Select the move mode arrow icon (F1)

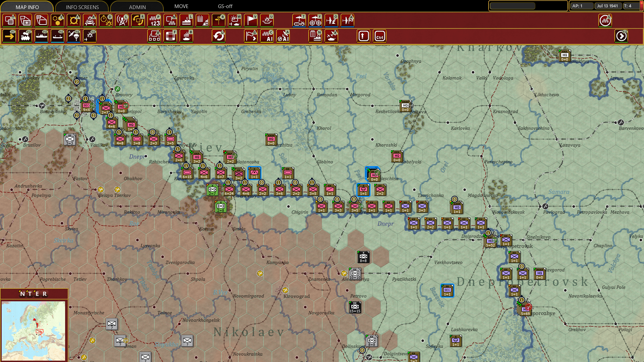(9, 36)
